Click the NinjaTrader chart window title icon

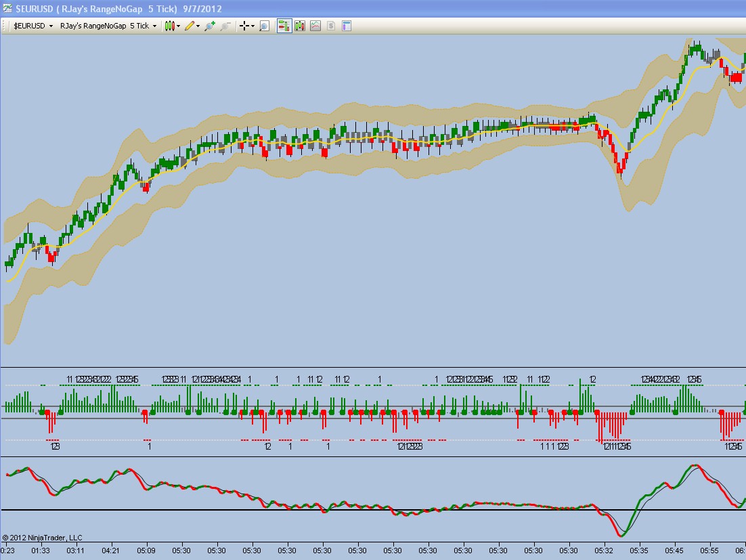pos(7,8)
